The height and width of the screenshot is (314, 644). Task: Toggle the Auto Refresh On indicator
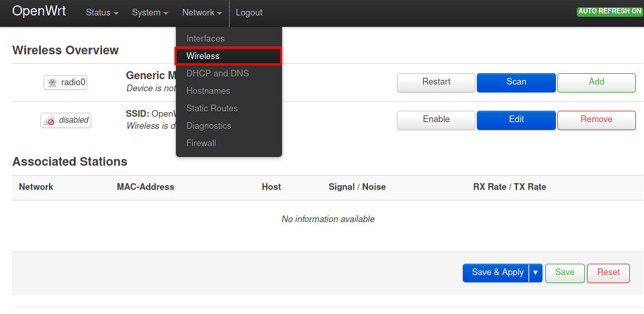pos(609,11)
